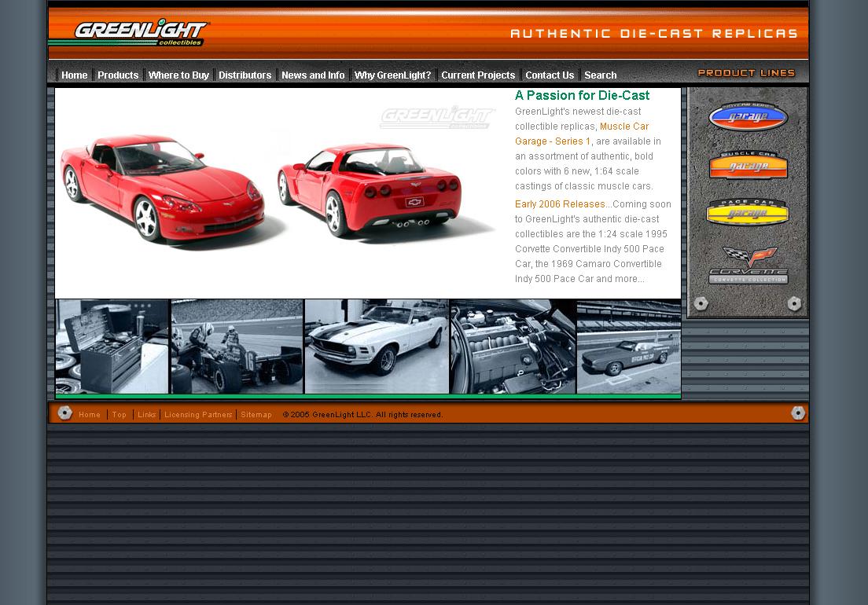This screenshot has height=605, width=868.
Task: Jump to Top via footer link
Action: tap(119, 415)
